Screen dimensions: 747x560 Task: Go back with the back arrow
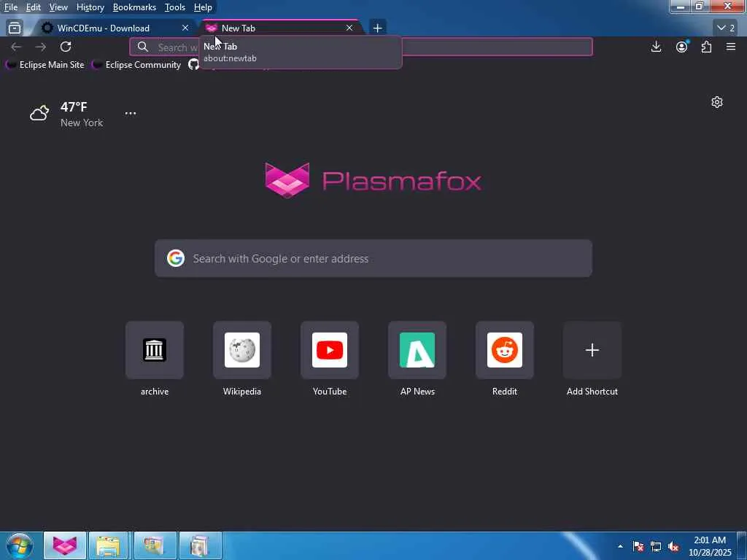tap(16, 47)
